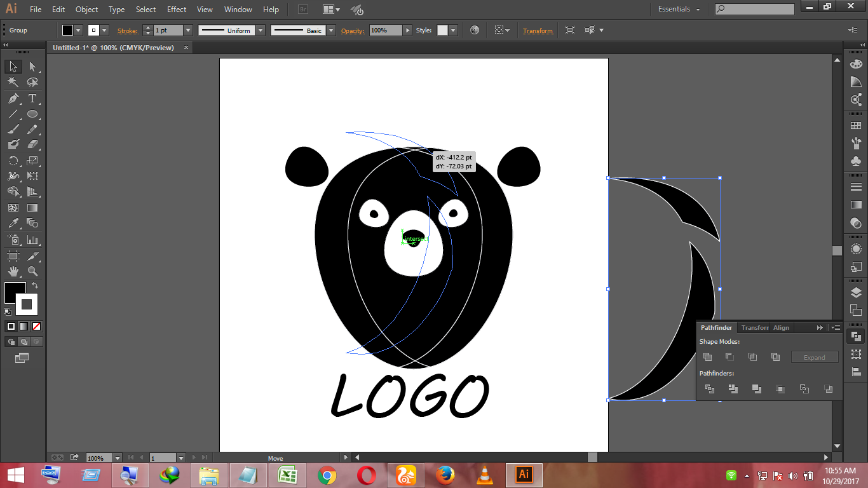
Task: Click the Minus Back pathfinder icon
Action: [x=827, y=389]
